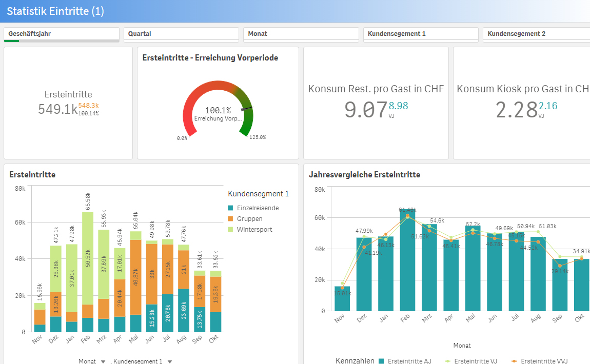Select the Einzelreisende legend label

[x=258, y=208]
